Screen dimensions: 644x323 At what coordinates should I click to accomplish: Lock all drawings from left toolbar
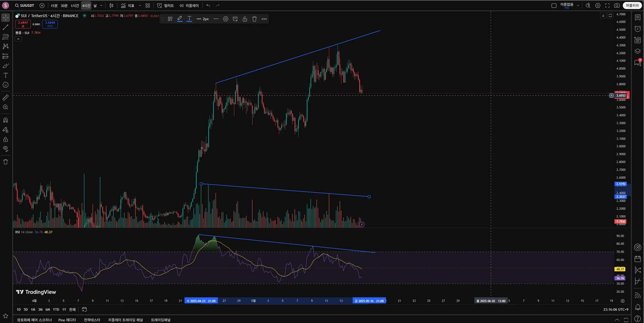6,139
